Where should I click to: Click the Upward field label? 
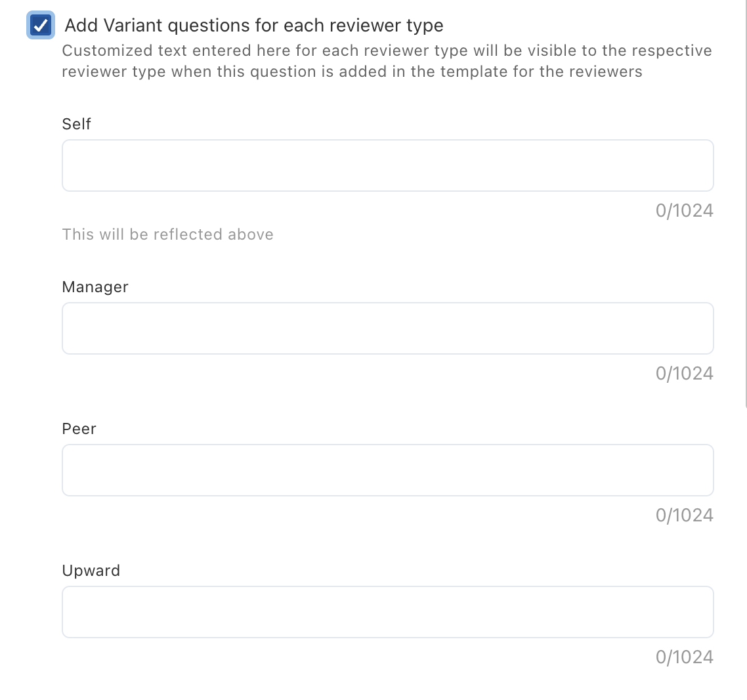click(x=91, y=571)
